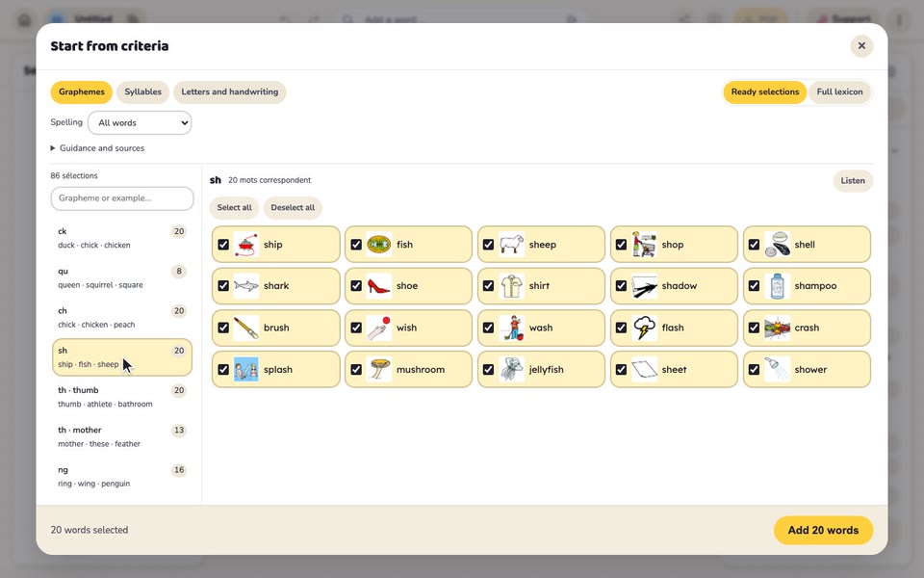Select the th · mother grapheme entry
924x578 pixels.
(122, 436)
